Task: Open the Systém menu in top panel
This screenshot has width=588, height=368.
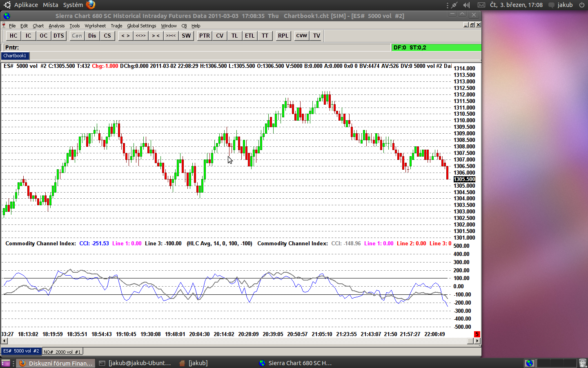Action: pos(73,5)
